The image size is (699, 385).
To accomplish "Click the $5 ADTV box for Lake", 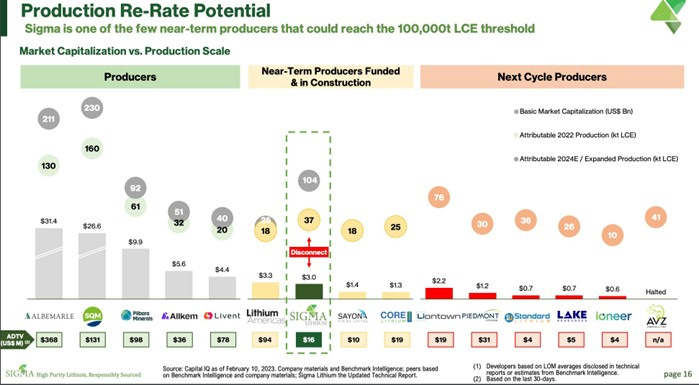I will [571, 340].
